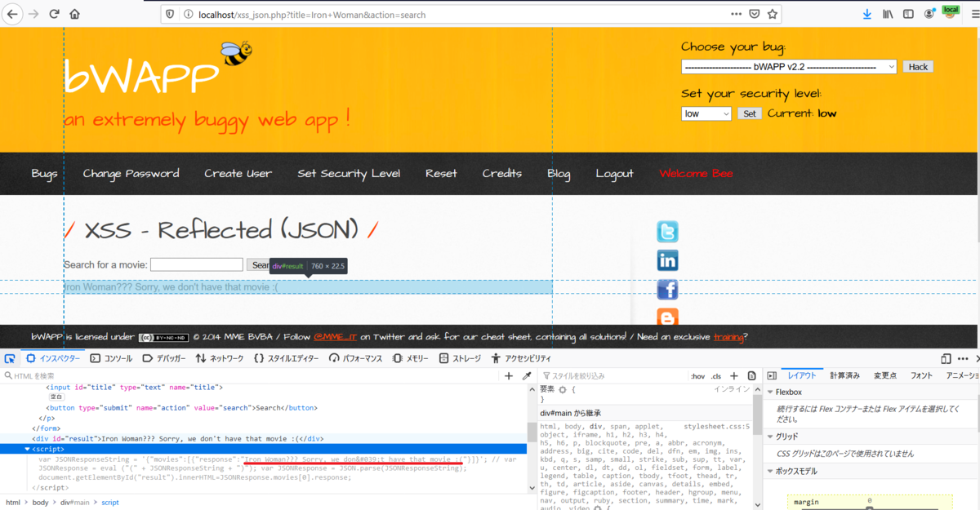The width and height of the screenshot is (980, 510).
Task: Open page info next to localhost URL
Action: pyautogui.click(x=187, y=14)
